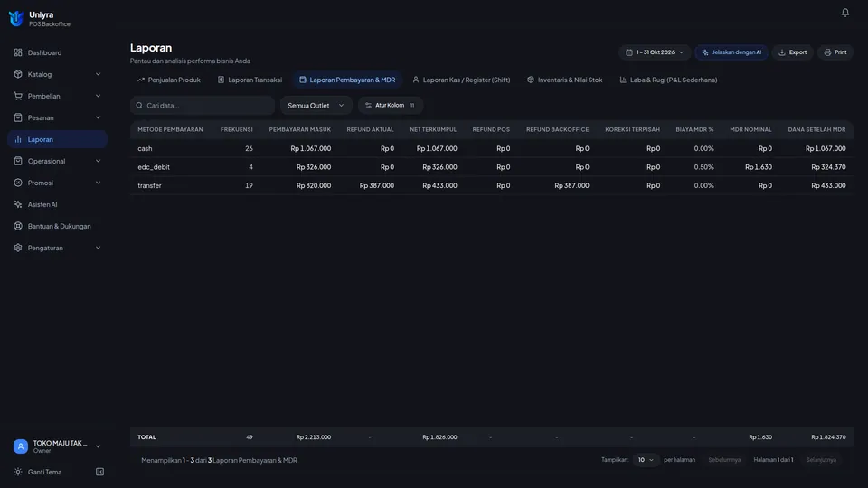The width and height of the screenshot is (868, 488).
Task: Switch to Penjualan Produk tab
Action: click(x=169, y=80)
